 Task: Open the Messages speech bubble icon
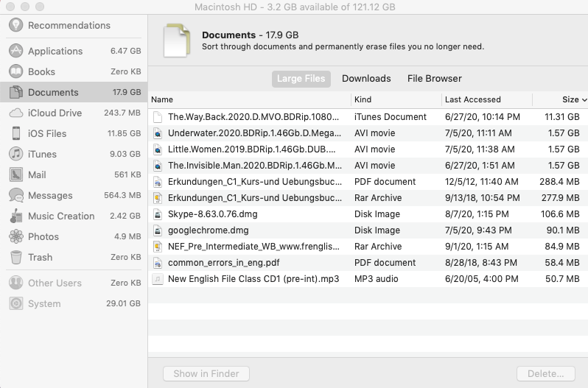click(15, 195)
